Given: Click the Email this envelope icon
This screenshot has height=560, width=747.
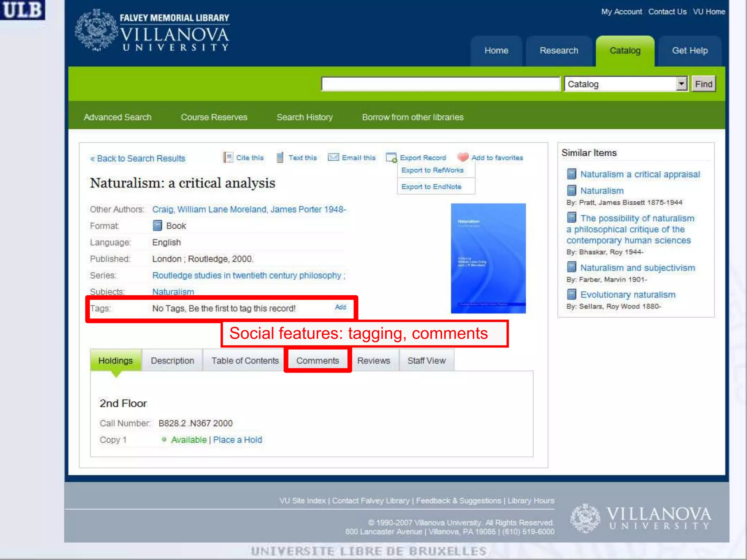Looking at the screenshot, I should pyautogui.click(x=333, y=157).
